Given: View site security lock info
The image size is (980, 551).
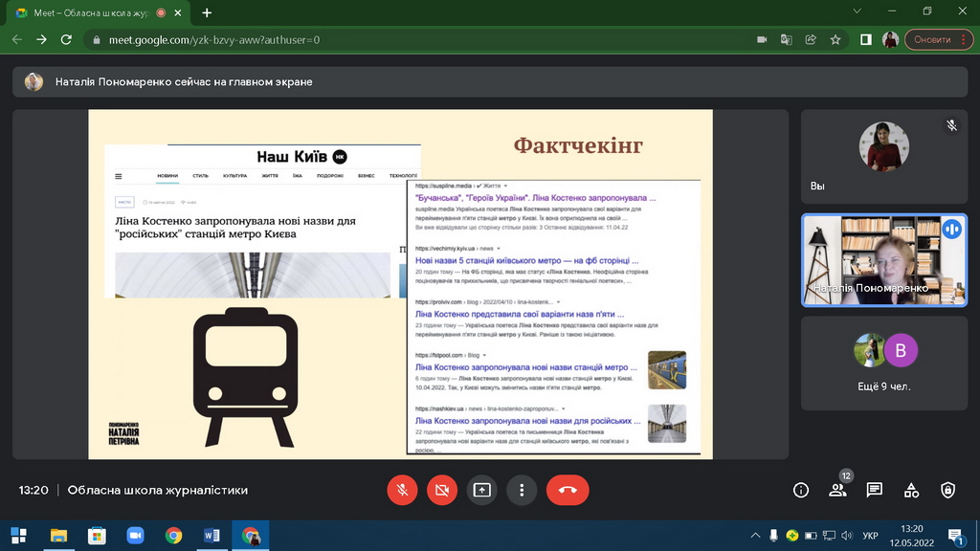Looking at the screenshot, I should pos(97,40).
